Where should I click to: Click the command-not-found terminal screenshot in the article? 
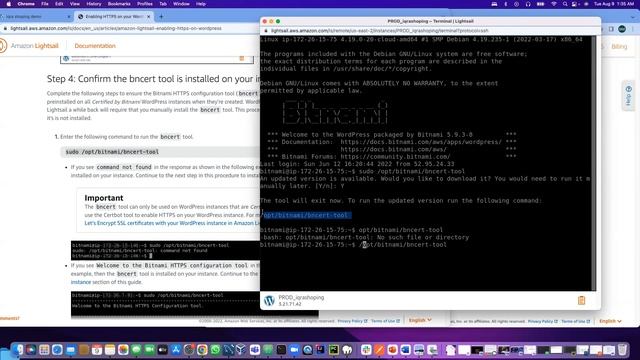165,250
